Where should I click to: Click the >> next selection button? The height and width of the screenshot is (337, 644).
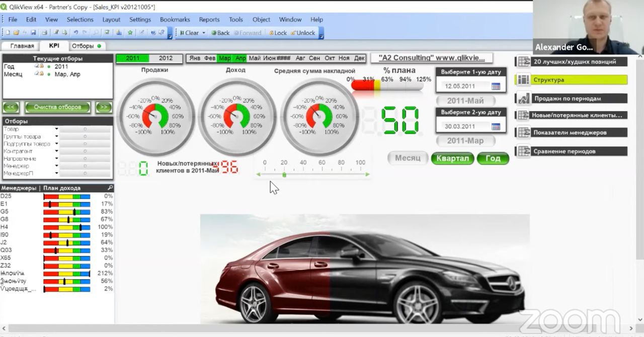click(x=104, y=107)
